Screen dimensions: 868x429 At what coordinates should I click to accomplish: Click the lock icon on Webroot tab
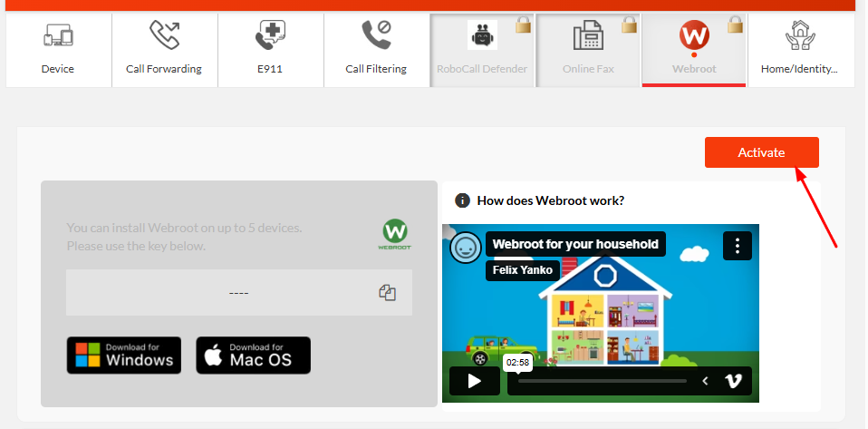coord(735,24)
